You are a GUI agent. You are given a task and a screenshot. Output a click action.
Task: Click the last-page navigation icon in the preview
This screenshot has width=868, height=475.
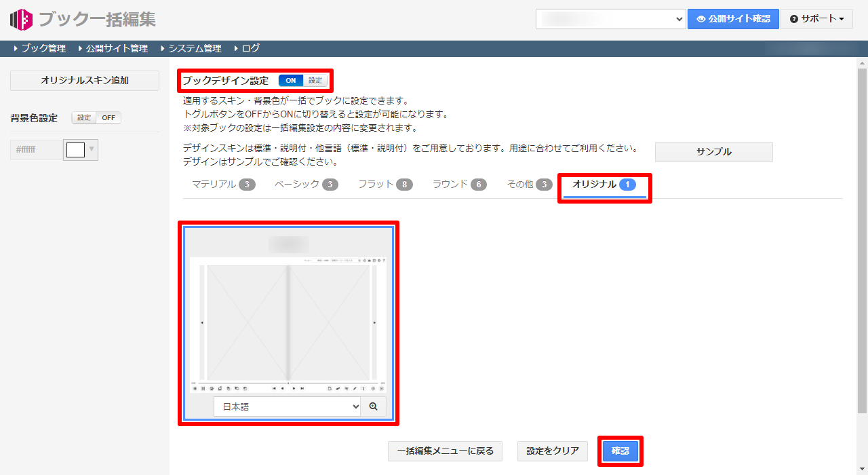(302, 388)
